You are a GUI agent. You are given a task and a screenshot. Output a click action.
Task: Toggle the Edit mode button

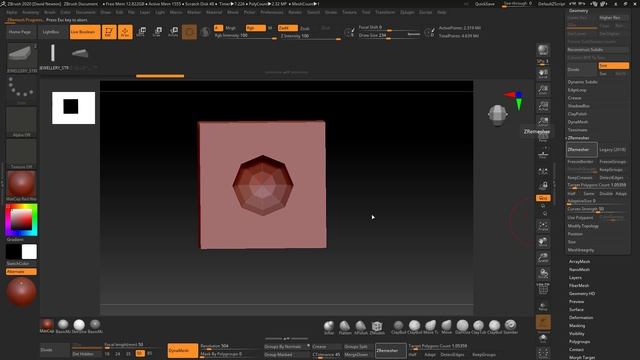tap(109, 32)
